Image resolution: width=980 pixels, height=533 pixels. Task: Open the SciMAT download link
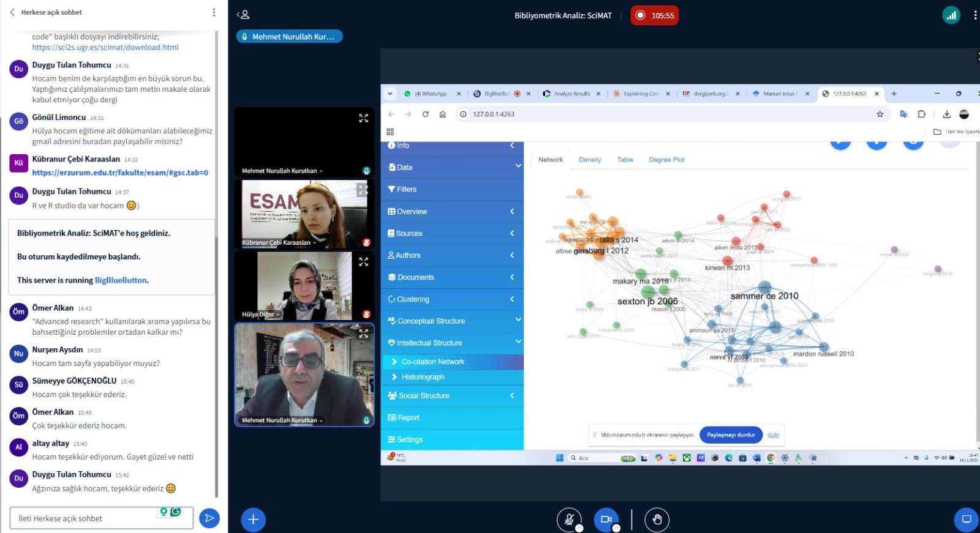pyautogui.click(x=105, y=47)
